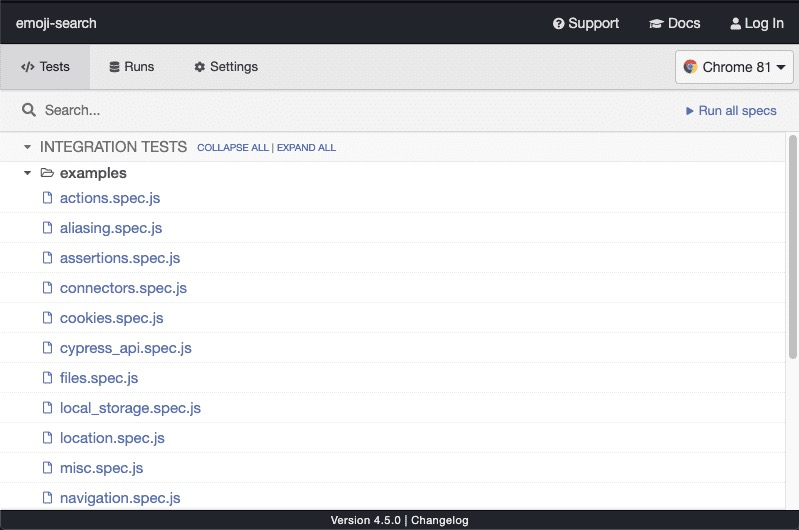Click the file icon beside local_storage.spec.js
The width and height of the screenshot is (799, 530).
47,408
